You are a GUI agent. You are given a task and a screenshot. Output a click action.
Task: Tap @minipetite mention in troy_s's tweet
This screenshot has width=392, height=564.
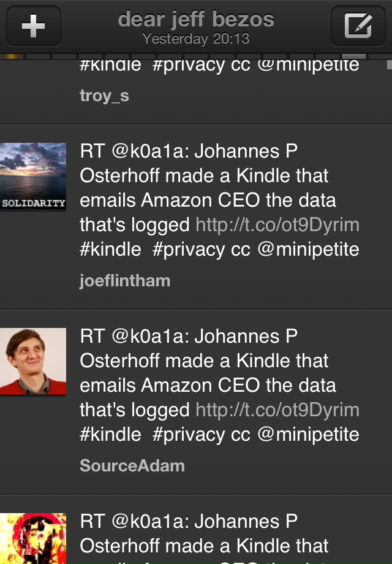(308, 65)
